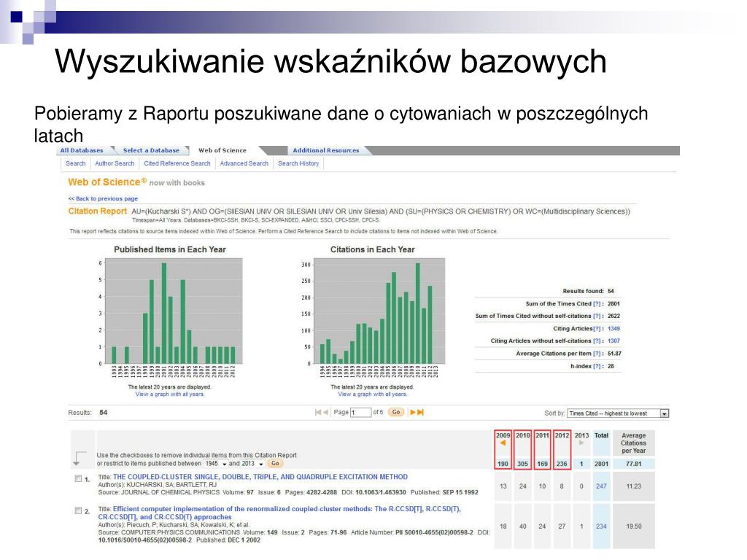Open Search History subtab
747x560 pixels.
point(298,163)
